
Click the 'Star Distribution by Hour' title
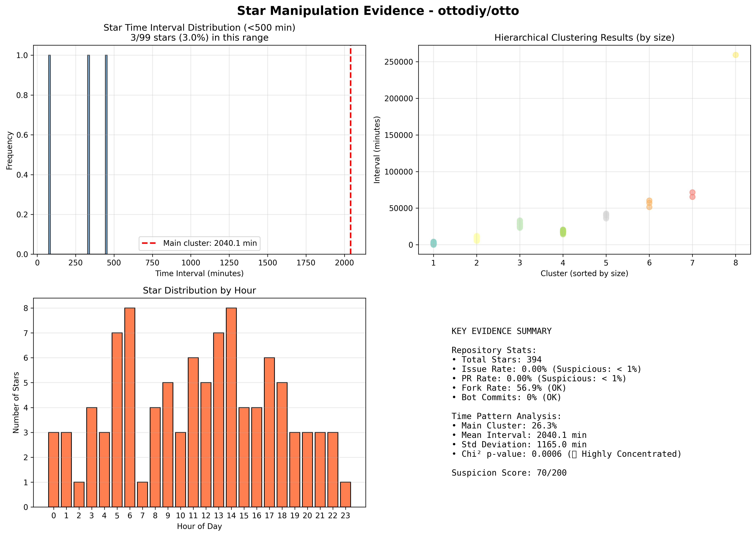click(199, 290)
